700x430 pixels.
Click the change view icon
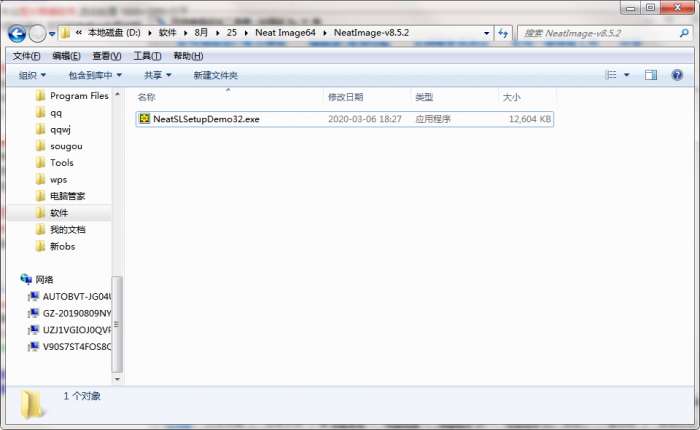(611, 75)
